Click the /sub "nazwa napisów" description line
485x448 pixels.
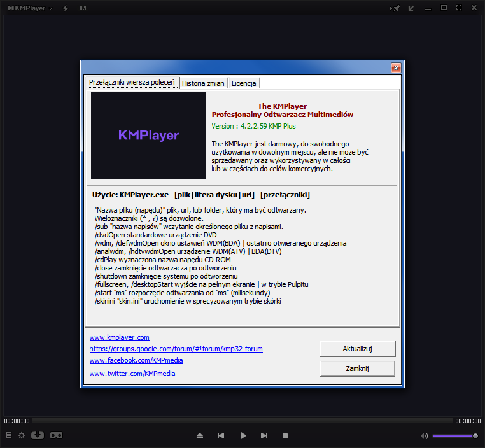[188, 227]
